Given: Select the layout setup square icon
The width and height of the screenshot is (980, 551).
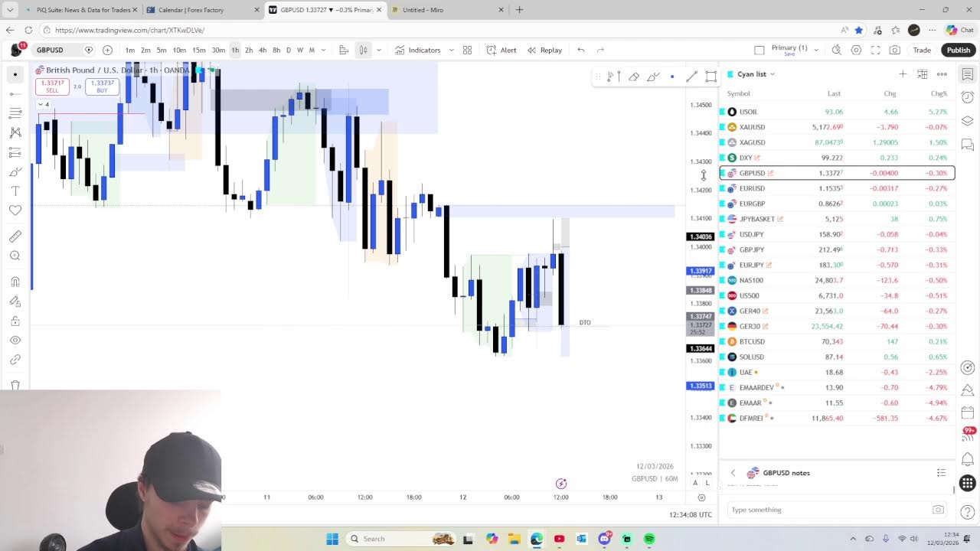Looking at the screenshot, I should pyautogui.click(x=759, y=50).
